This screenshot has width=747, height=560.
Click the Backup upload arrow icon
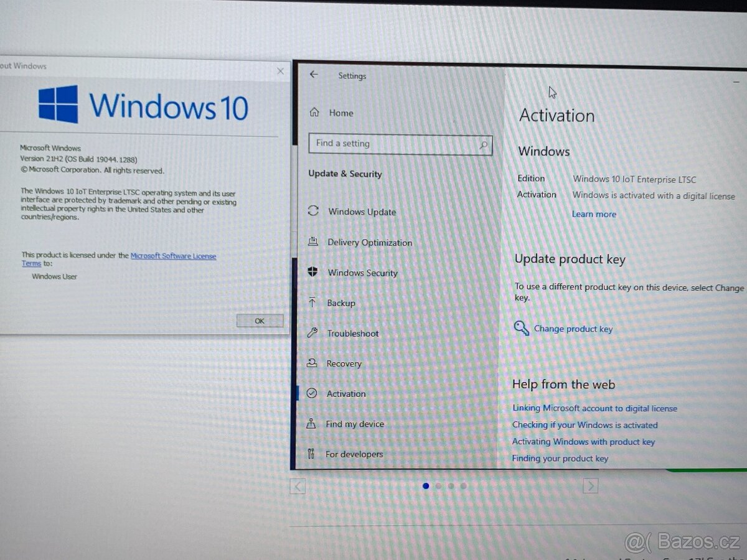point(312,302)
